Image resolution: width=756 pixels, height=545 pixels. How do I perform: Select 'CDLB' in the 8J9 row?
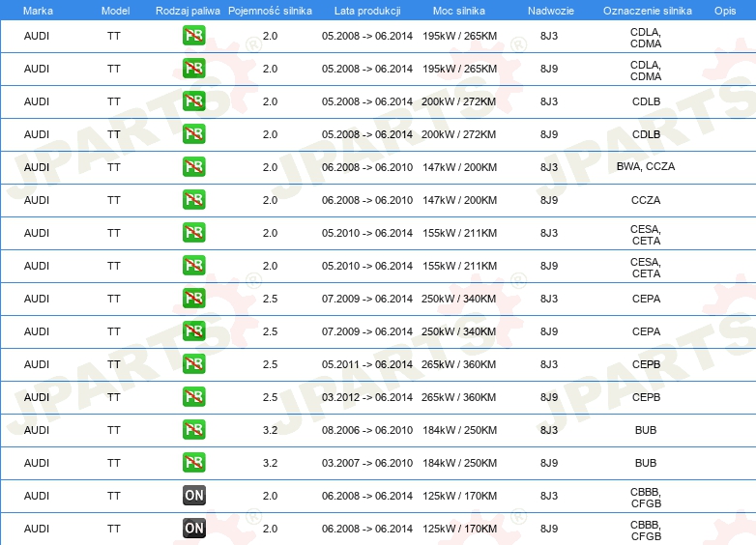point(646,134)
